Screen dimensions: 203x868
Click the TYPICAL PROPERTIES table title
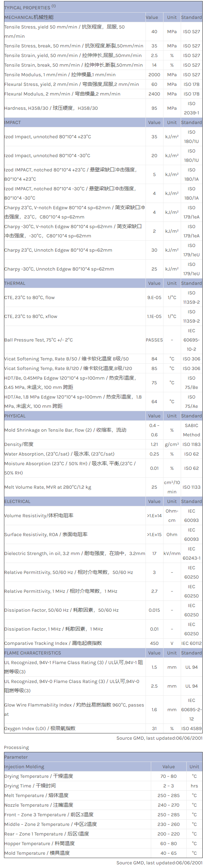coord(30,7)
